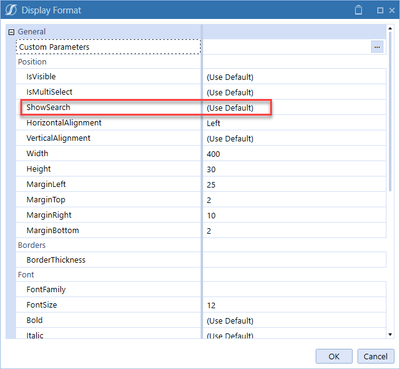Select the VerticalAlignment property name
This screenshot has width=400, height=369.
(x=58, y=138)
